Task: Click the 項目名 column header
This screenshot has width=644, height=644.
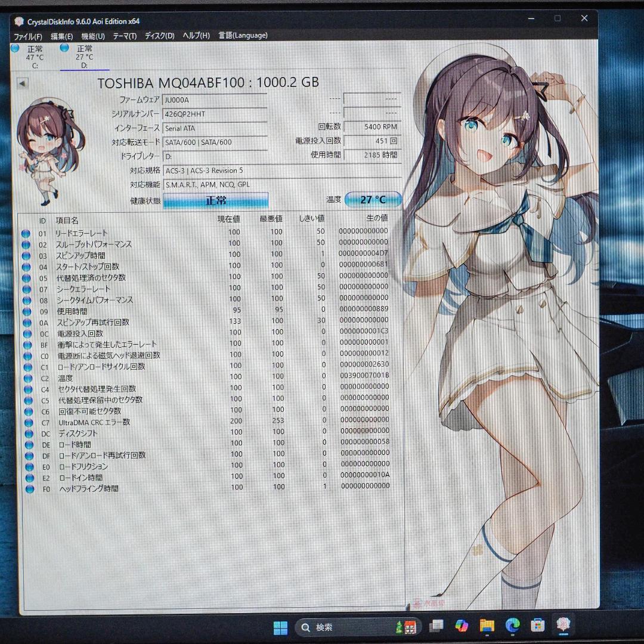Action: point(67,221)
